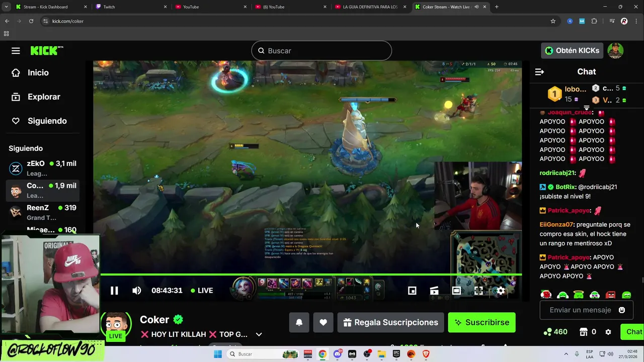This screenshot has width=644, height=362.
Task: Expand the stream title chevron
Action: (259, 334)
